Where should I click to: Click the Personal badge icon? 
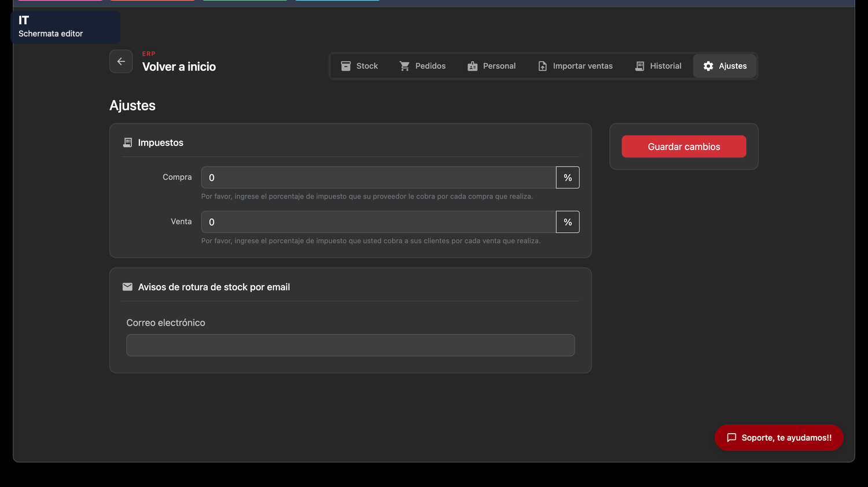[472, 66]
